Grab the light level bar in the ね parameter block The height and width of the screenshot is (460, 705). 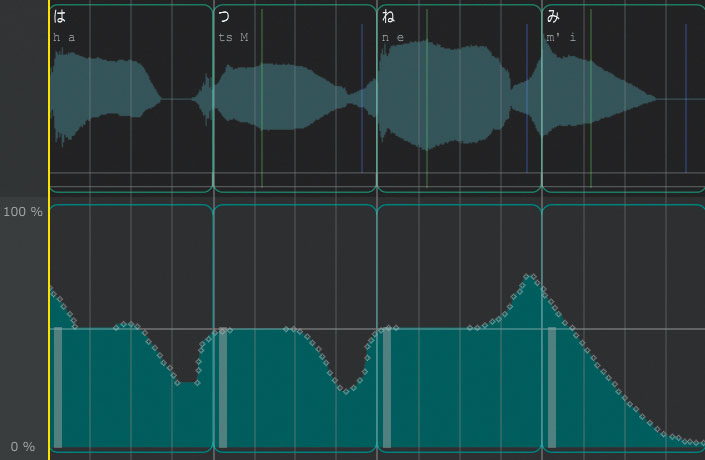[x=387, y=388]
